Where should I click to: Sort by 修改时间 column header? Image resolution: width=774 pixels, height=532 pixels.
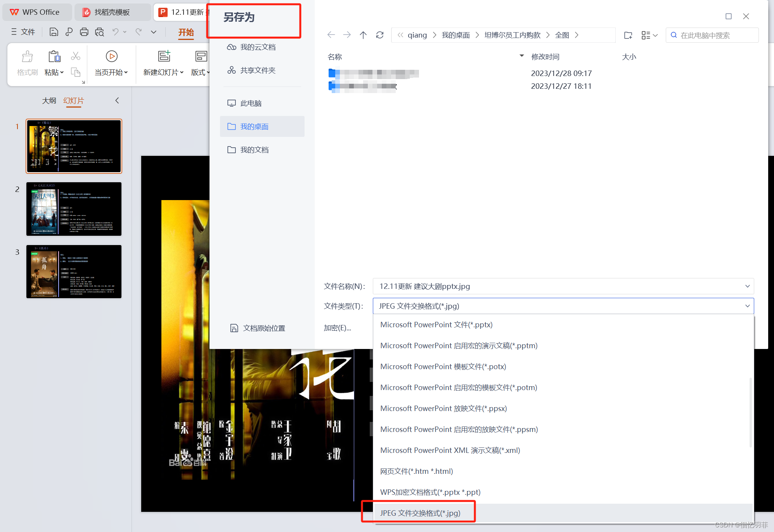545,57
